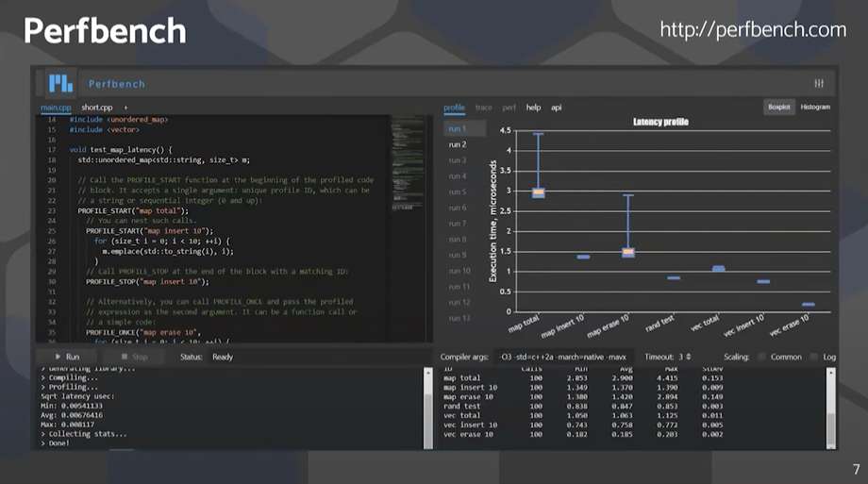Switch chart to Boxplot view
The image size is (868, 484).
[x=779, y=108]
